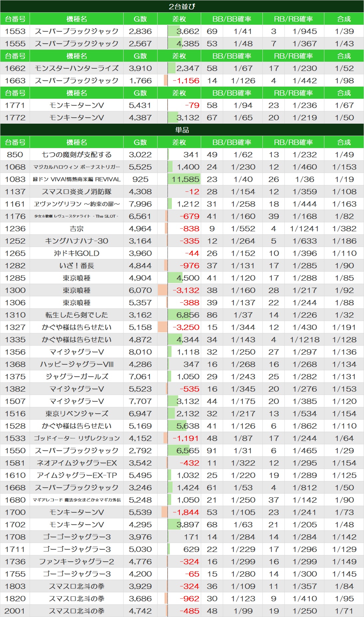This screenshot has height=617, width=364.
Task: Click the ネオアイムジャグラーEX machine name
Action: point(77,463)
